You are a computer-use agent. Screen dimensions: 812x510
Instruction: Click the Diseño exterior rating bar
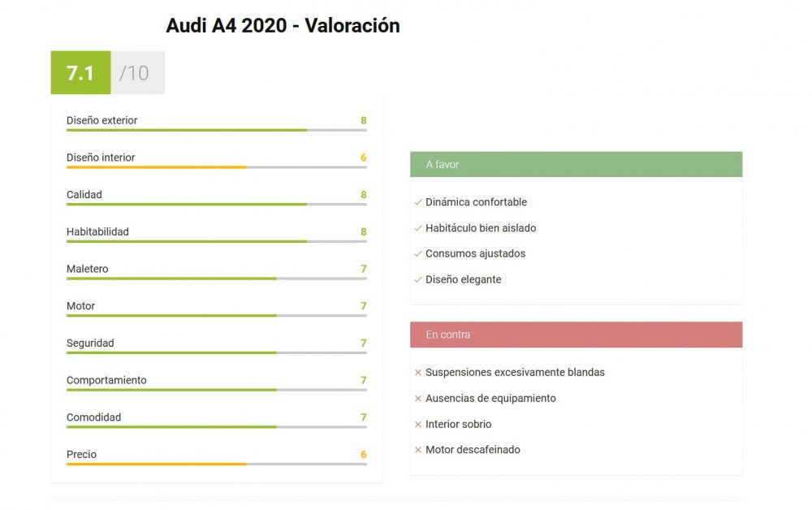point(216,130)
